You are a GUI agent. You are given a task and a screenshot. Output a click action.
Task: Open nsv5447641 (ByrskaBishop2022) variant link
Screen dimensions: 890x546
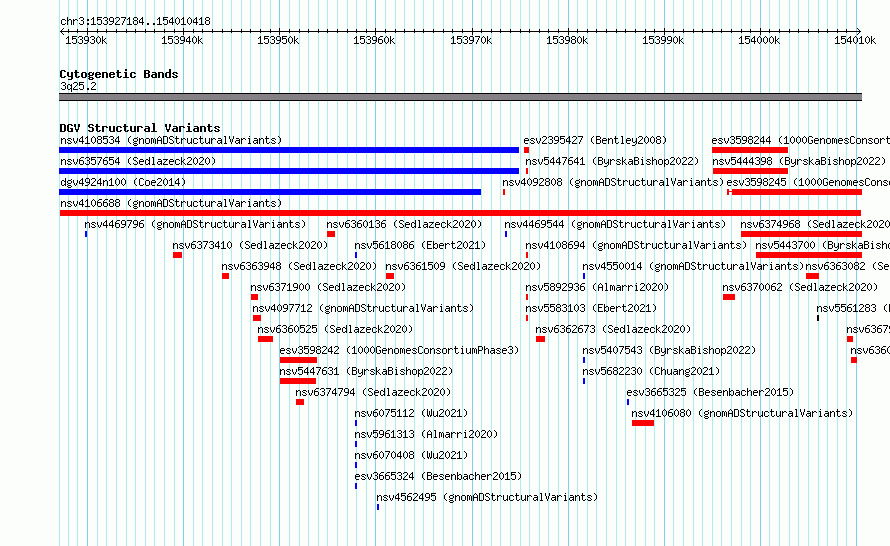[x=612, y=161]
